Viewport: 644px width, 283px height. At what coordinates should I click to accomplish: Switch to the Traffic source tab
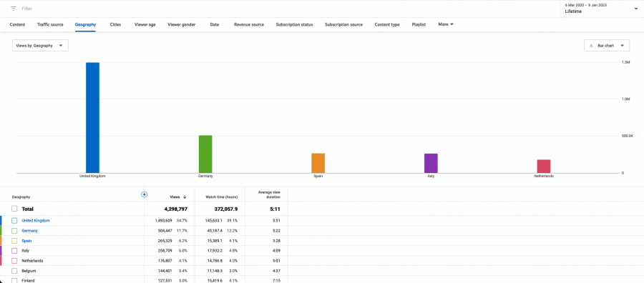pyautogui.click(x=50, y=24)
